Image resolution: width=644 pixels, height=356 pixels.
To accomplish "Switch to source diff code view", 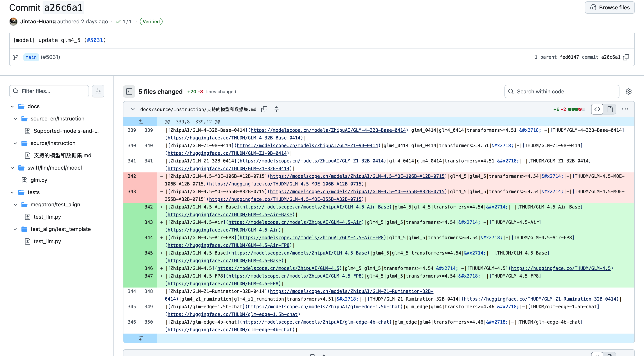I will pos(597,109).
